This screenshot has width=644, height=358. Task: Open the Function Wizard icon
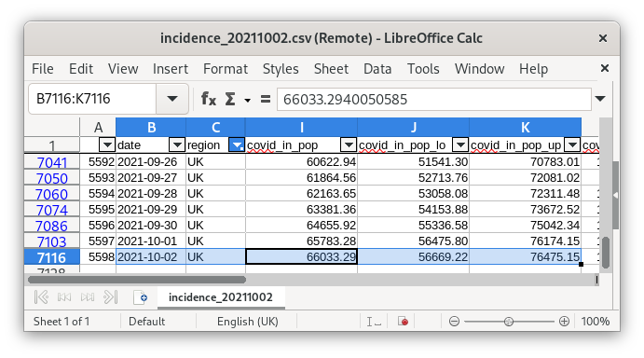208,99
